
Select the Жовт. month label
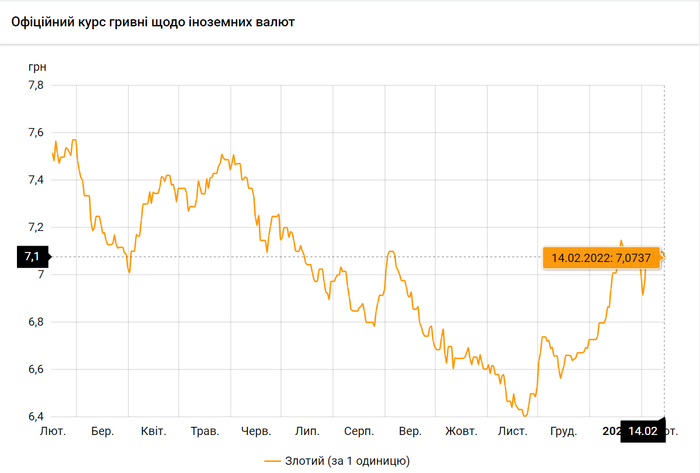[461, 432]
